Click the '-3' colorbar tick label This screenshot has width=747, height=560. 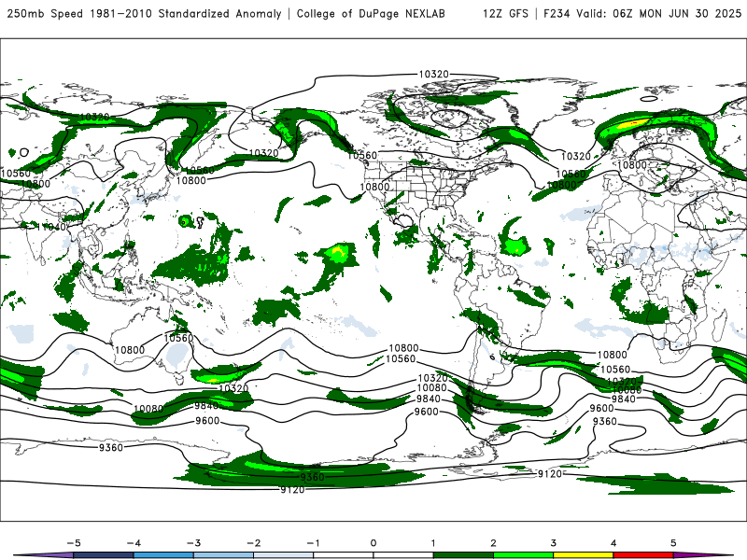pos(193,543)
